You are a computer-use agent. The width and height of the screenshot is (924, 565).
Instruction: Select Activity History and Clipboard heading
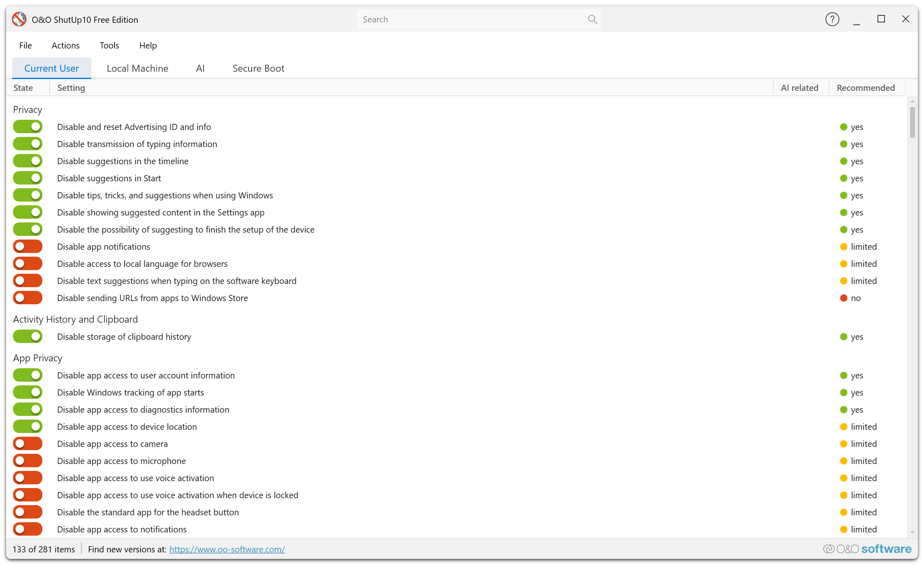[75, 319]
